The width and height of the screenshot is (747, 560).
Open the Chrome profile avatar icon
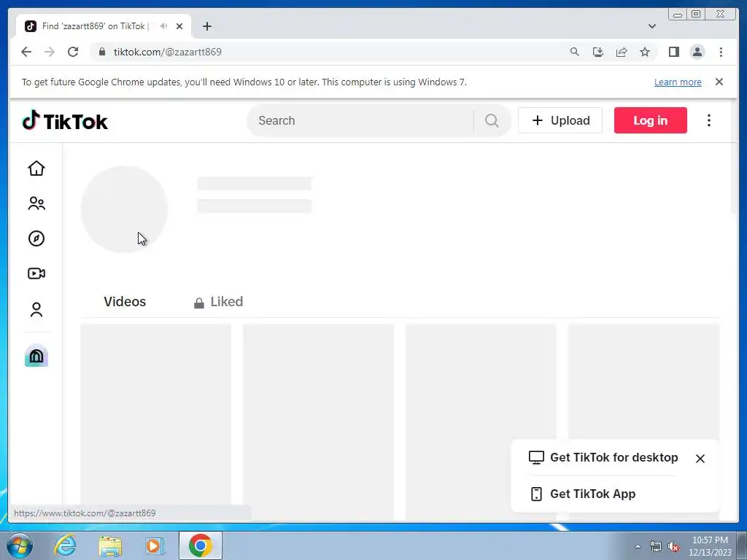pos(697,52)
